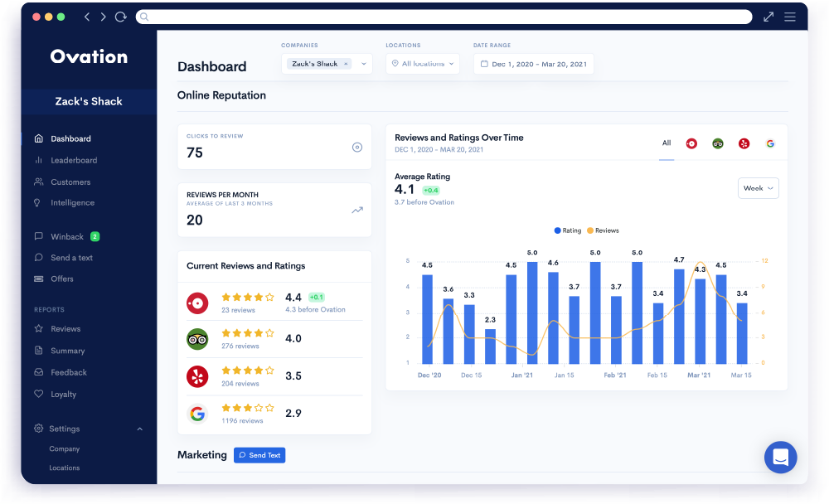The width and height of the screenshot is (829, 504).
Task: Click the 204 reviews text
Action: click(x=240, y=384)
